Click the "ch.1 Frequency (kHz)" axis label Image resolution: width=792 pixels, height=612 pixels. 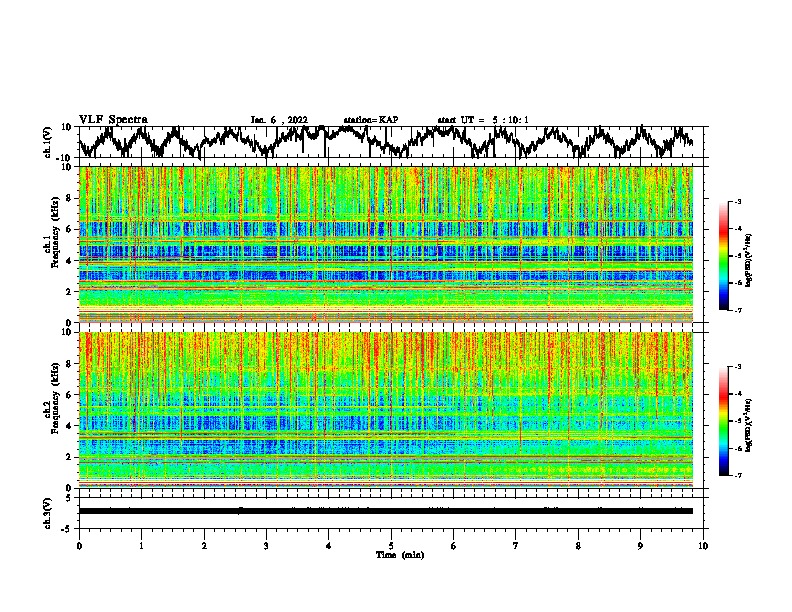tap(52, 231)
